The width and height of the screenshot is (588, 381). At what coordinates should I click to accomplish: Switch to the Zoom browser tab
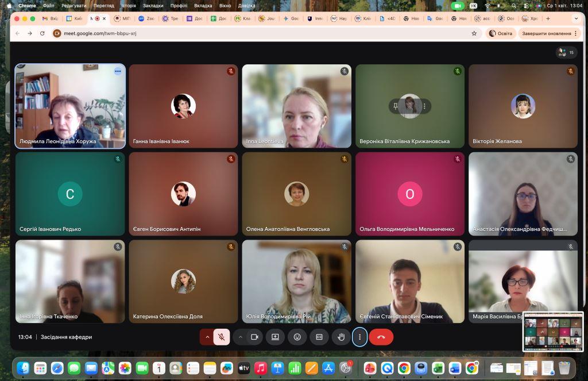[x=146, y=18]
